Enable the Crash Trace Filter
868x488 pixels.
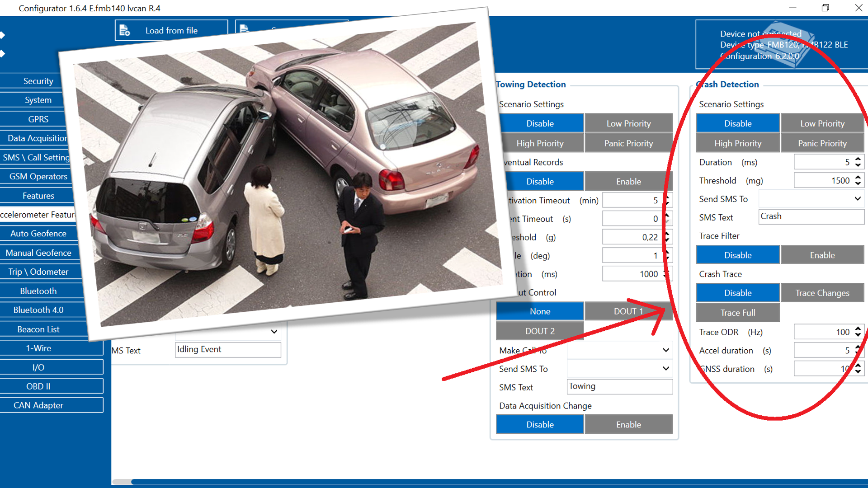click(822, 255)
